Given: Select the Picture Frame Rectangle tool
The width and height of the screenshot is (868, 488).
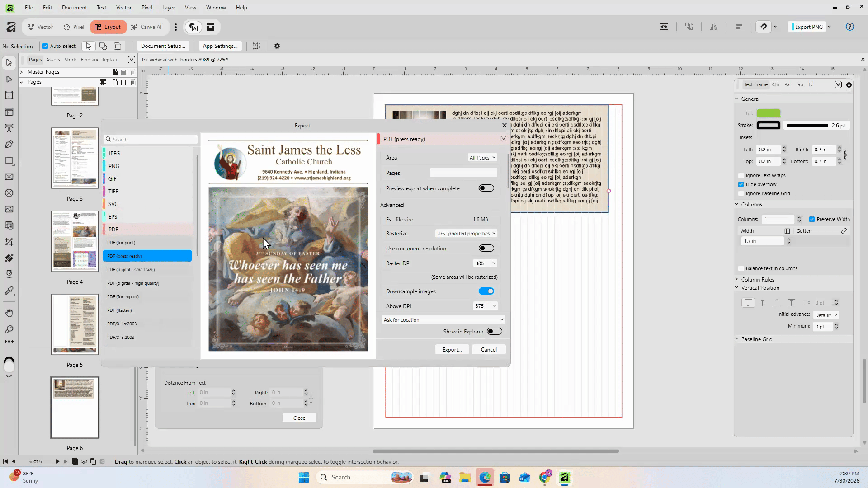Looking at the screenshot, I should [9, 177].
